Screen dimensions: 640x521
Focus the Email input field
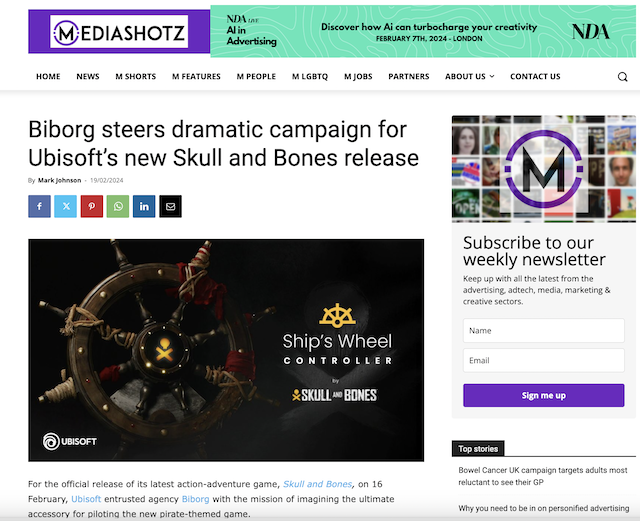[x=544, y=360]
